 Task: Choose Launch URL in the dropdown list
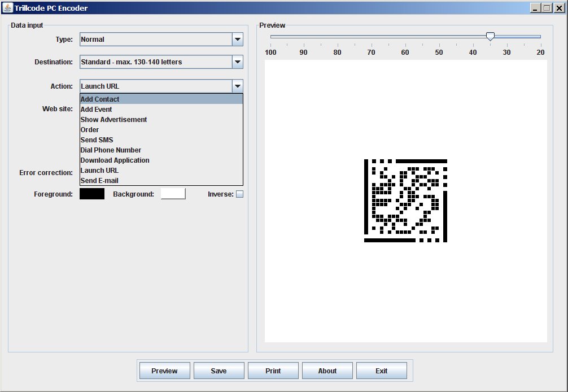(161, 170)
